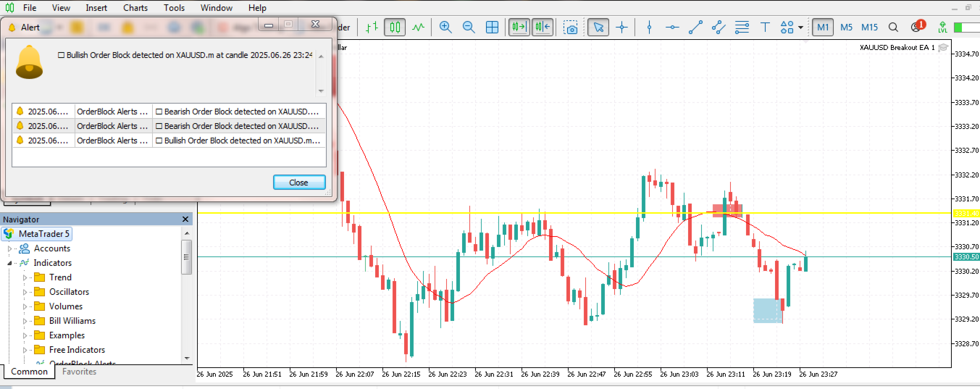
Task: Click the 3330.50 current price label
Action: pyautogui.click(x=966, y=257)
